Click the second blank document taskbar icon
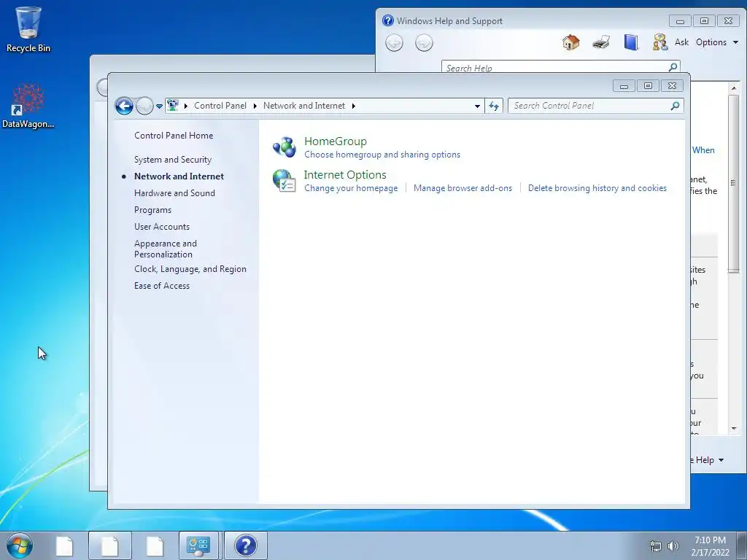747x560 pixels. [x=109, y=545]
